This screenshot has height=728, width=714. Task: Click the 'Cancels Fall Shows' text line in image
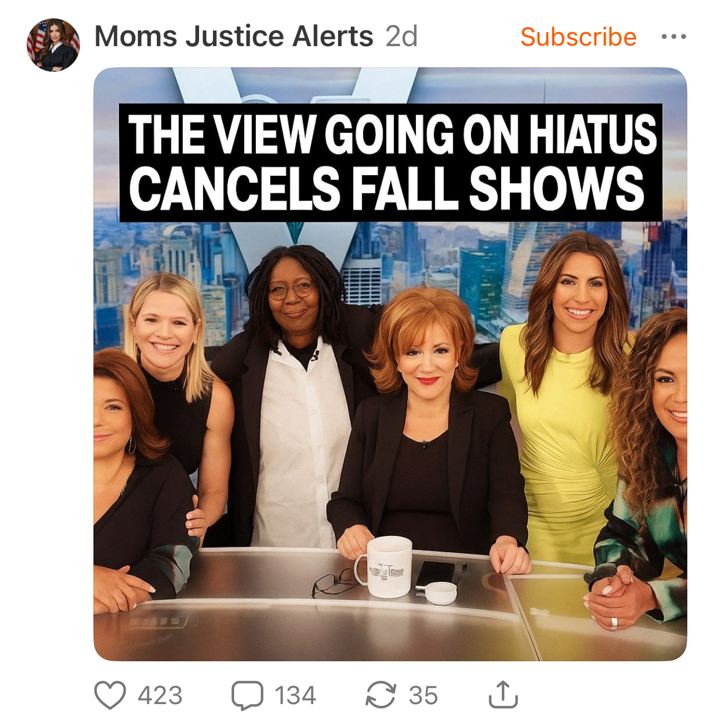387,188
